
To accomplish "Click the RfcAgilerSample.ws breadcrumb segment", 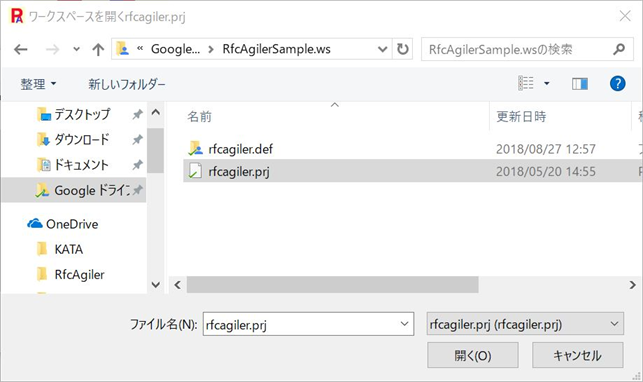I will [276, 49].
